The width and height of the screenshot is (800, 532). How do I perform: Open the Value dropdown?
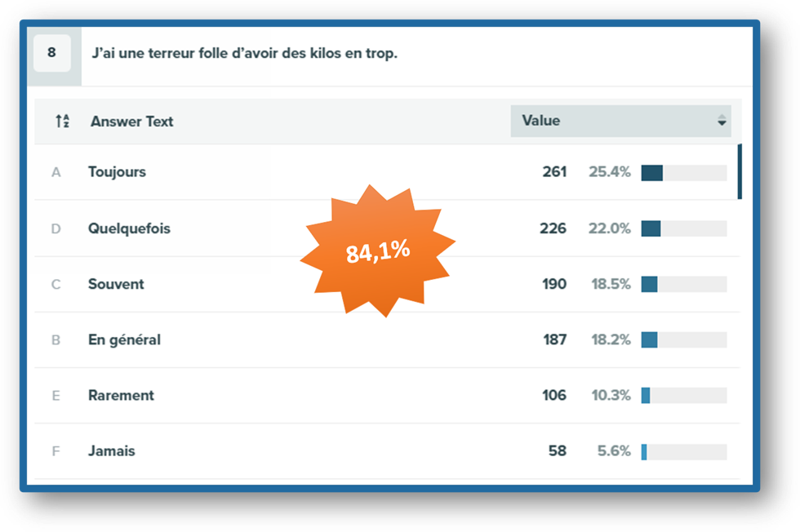(620, 121)
